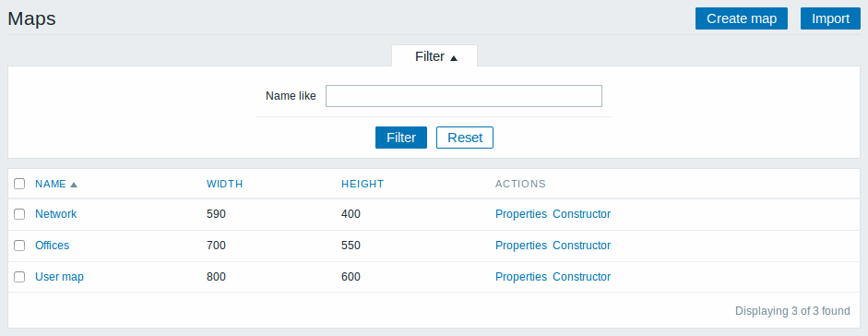Sort maps by Height column

363,184
